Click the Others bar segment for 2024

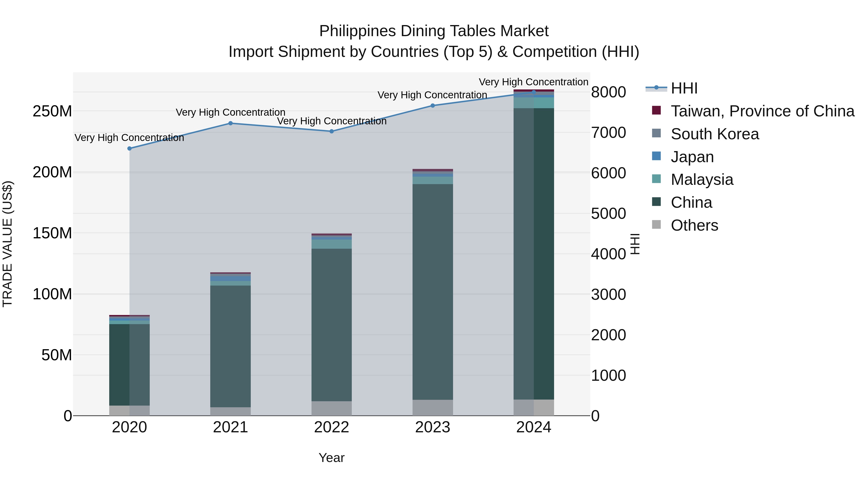pyautogui.click(x=534, y=408)
